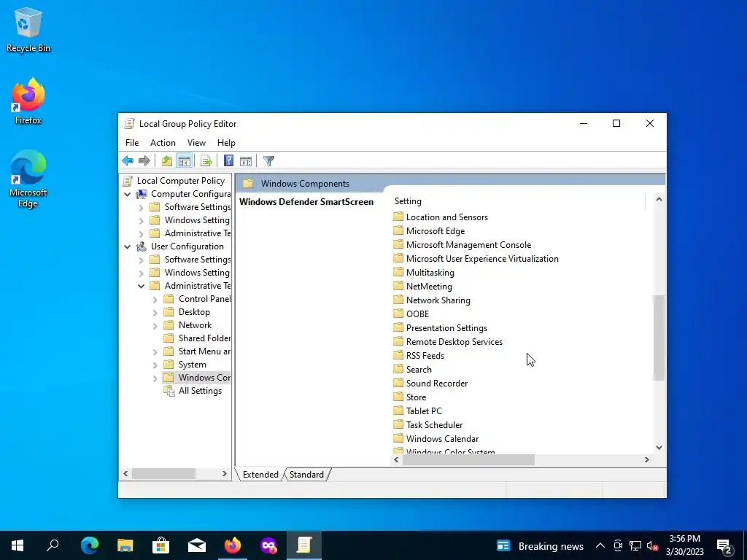This screenshot has width=747, height=560.
Task: Click the Export List toolbar icon
Action: coord(206,161)
